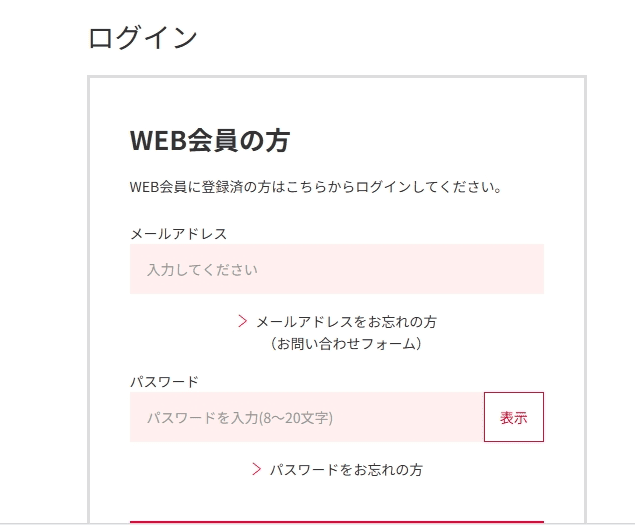Image resolution: width=635 pixels, height=525 pixels.
Task: Follow the (お問い合わせフォーム) link text
Action: (x=346, y=344)
